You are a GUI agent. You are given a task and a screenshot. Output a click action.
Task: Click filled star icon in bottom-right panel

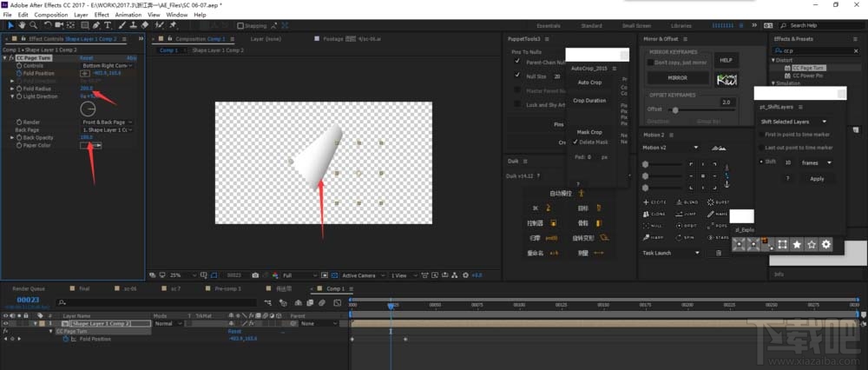(x=797, y=245)
